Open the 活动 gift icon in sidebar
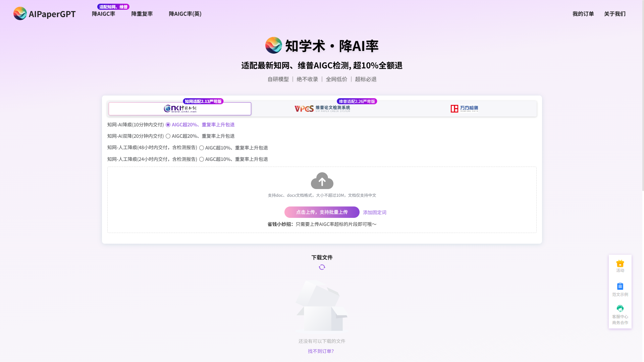The image size is (644, 362). pyautogui.click(x=620, y=263)
